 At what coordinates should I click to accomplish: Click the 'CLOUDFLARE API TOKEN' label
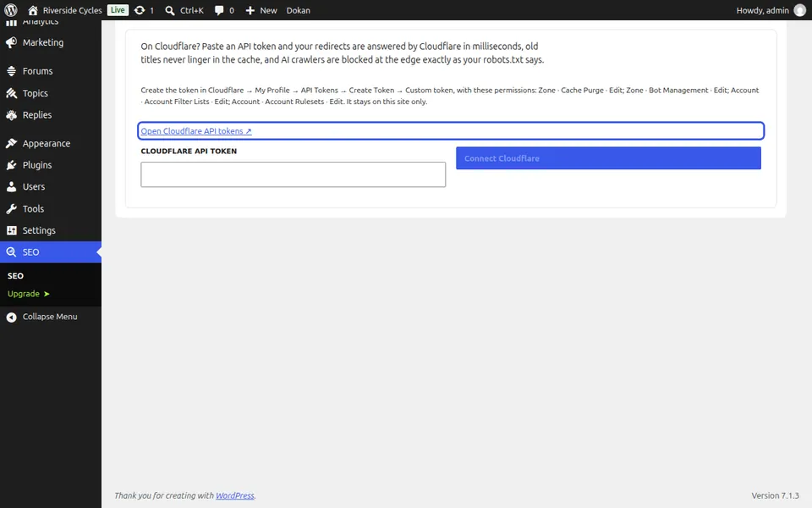point(189,151)
